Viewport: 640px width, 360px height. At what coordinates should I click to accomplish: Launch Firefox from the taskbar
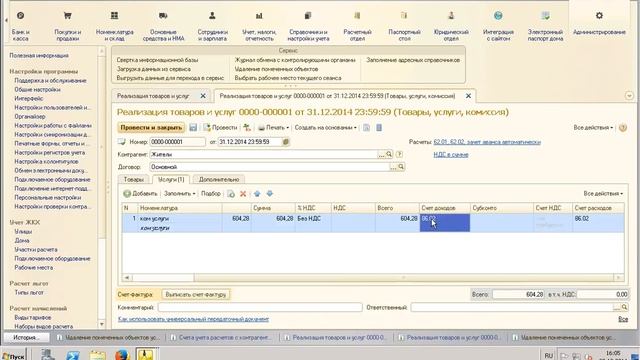[x=122, y=355]
